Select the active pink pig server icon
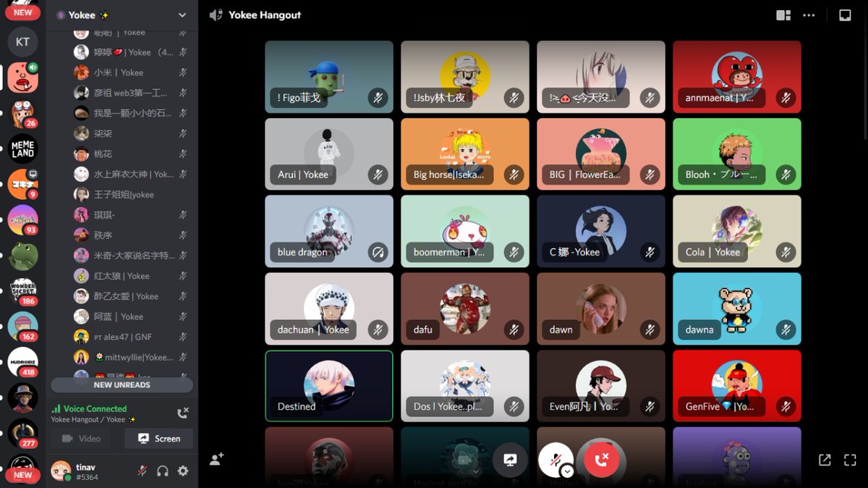 point(22,77)
